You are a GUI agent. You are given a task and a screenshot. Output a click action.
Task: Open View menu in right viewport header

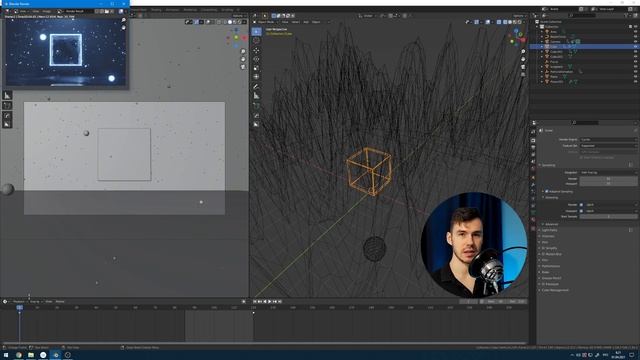(285, 22)
